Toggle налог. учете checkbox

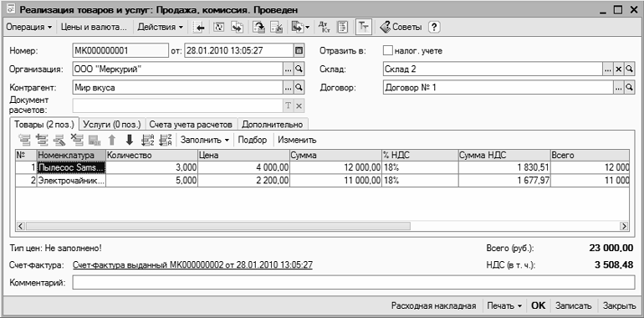(x=387, y=50)
